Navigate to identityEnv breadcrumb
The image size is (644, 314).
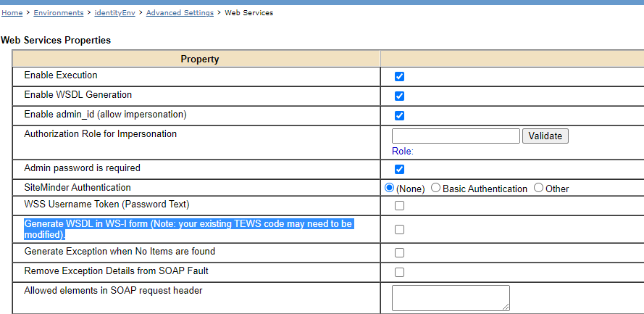tap(114, 13)
